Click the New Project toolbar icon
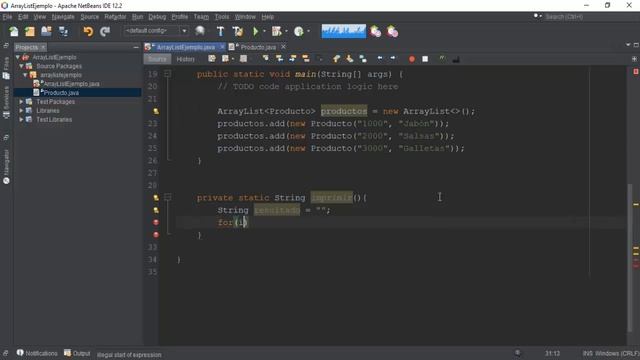This screenshot has width=640, height=360. click(30, 31)
